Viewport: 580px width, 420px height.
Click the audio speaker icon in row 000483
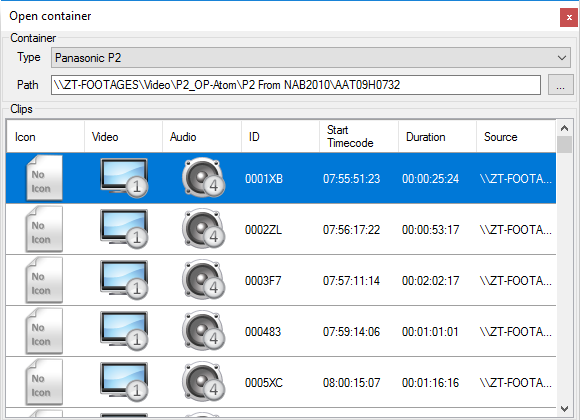point(203,331)
